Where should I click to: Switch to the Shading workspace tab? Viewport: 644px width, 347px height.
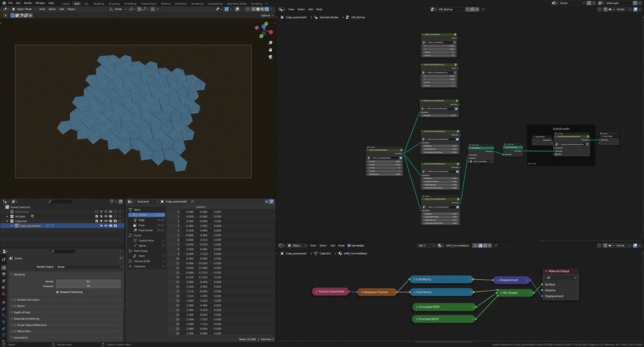click(165, 3)
